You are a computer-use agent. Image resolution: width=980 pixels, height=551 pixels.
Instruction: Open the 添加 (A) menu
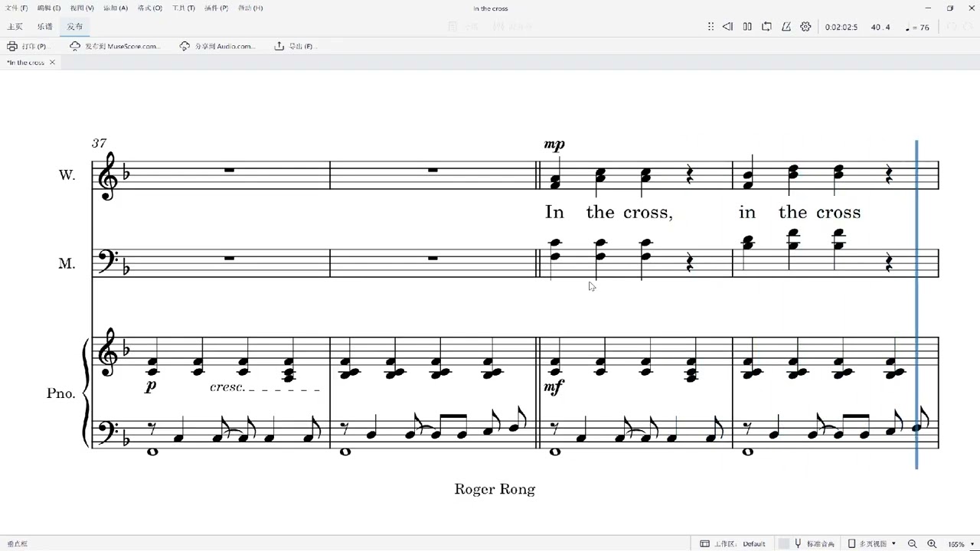(x=115, y=8)
